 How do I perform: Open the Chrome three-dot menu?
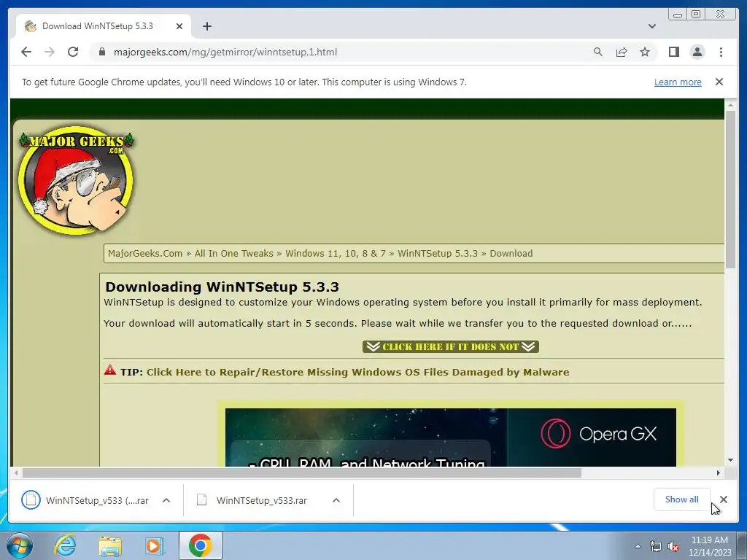[721, 52]
